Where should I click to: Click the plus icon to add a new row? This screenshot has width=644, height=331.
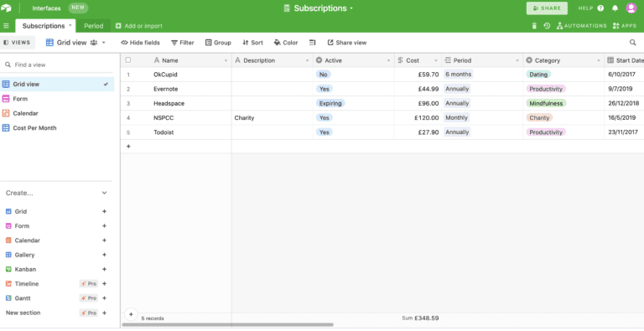pos(128,146)
